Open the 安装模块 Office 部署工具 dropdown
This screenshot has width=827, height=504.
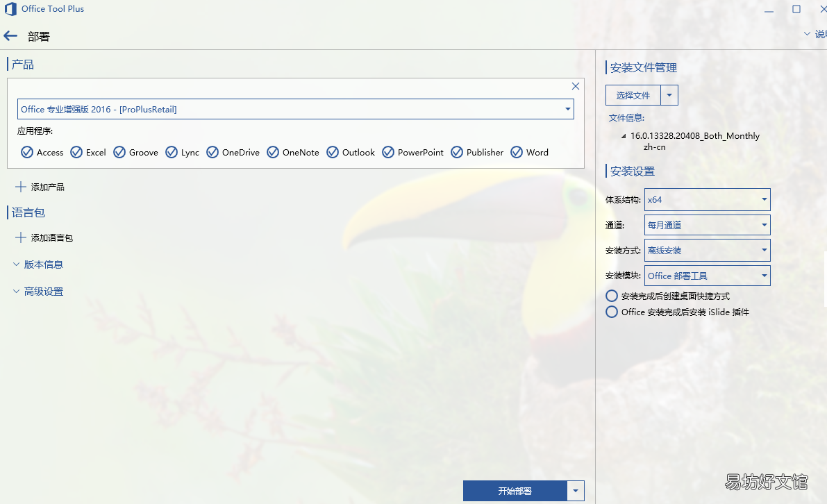[x=708, y=276]
